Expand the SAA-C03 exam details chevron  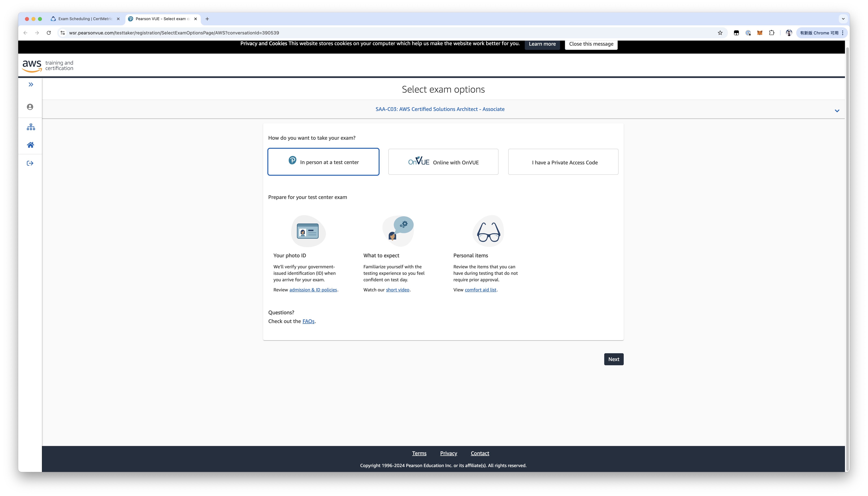tap(837, 111)
